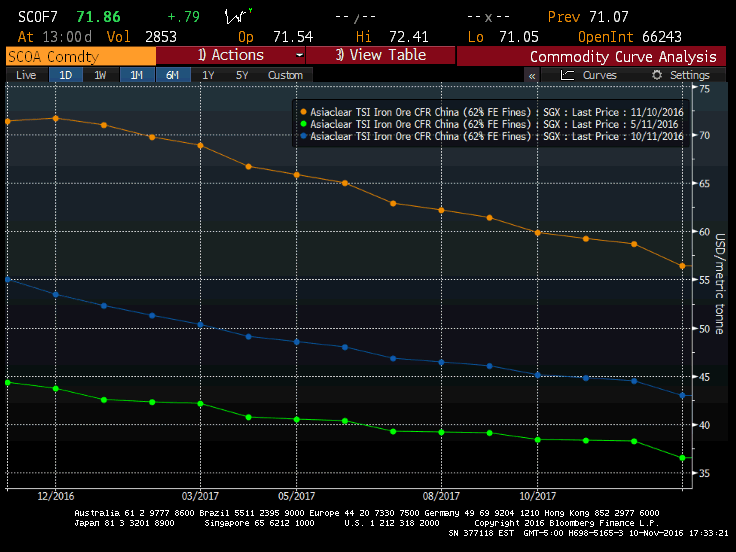Select the 1W range tab
Screen dimensions: 736x552
point(100,75)
